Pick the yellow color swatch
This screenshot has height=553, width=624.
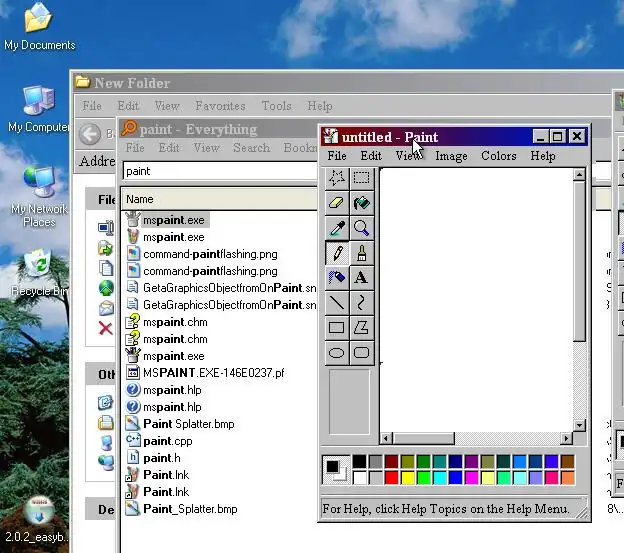pos(408,477)
